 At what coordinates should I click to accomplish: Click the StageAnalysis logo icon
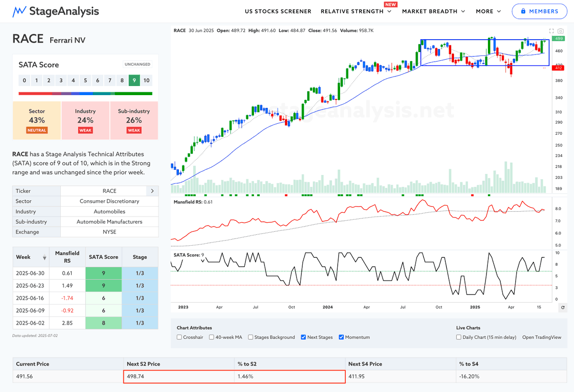(x=20, y=11)
